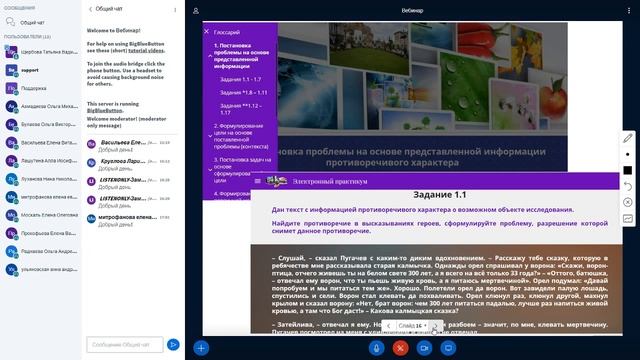640x360 pixels.
Task: Mute the microphone button
Action: click(376, 348)
